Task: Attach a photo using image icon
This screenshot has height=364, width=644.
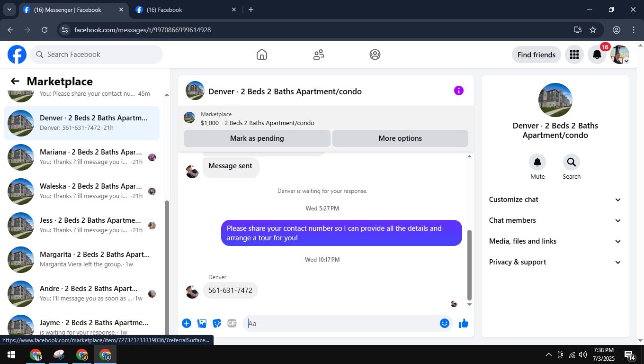Action: coord(202,323)
